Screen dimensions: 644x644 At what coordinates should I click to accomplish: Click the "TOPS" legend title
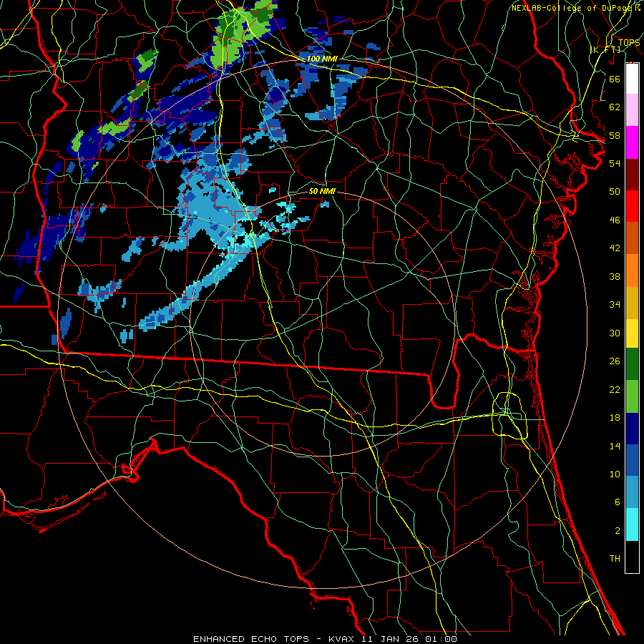[628, 43]
